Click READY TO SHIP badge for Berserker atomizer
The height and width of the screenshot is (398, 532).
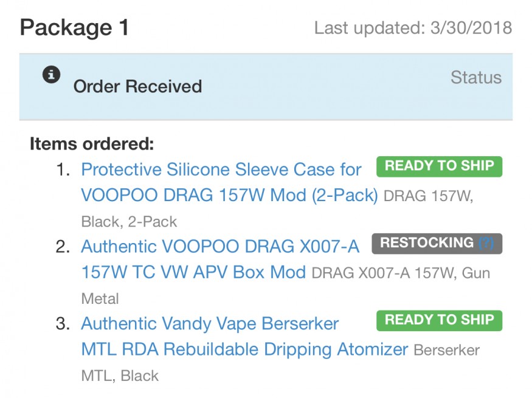coord(439,320)
